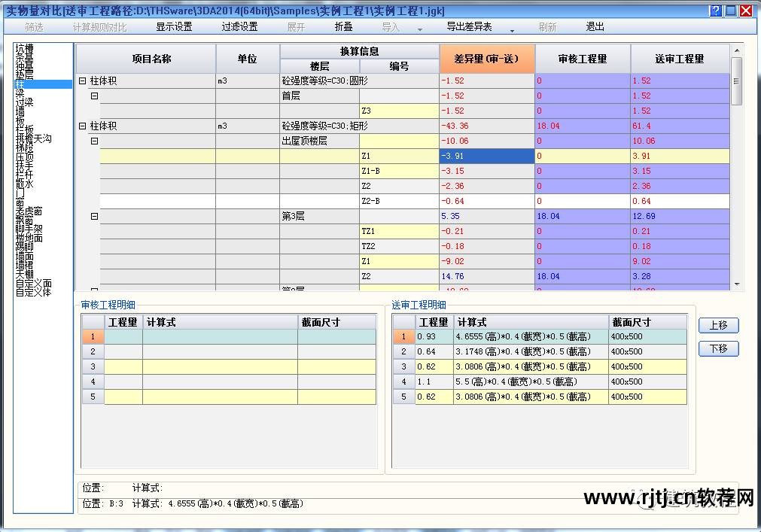
Task: Collapse the 出屋顶楼层 group row
Action: 93,141
